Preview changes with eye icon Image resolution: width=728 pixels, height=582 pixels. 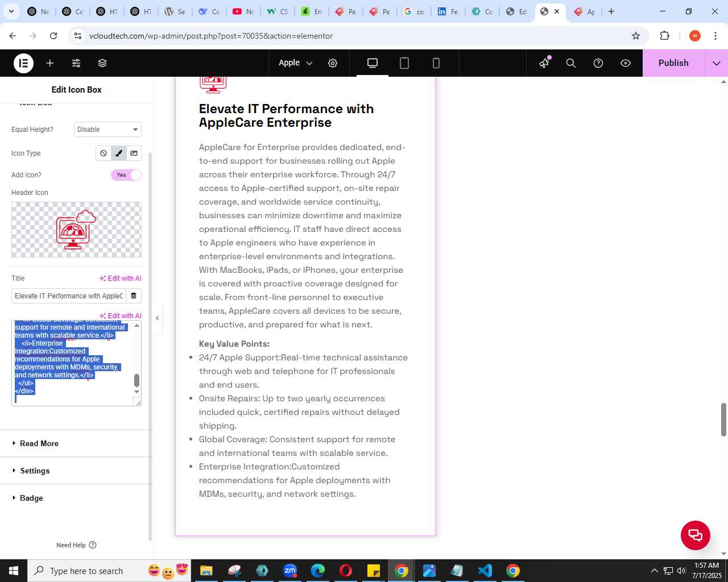point(626,63)
